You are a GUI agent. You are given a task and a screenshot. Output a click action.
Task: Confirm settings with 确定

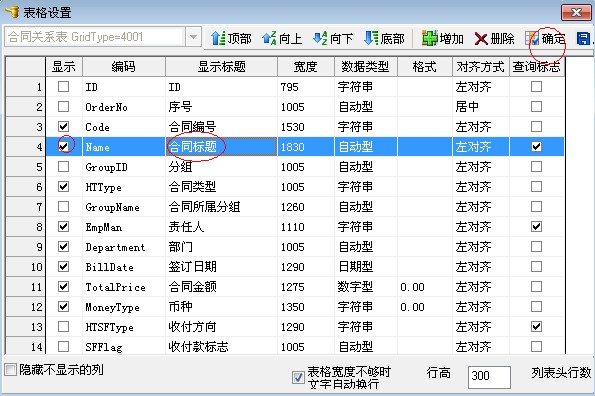[545, 38]
